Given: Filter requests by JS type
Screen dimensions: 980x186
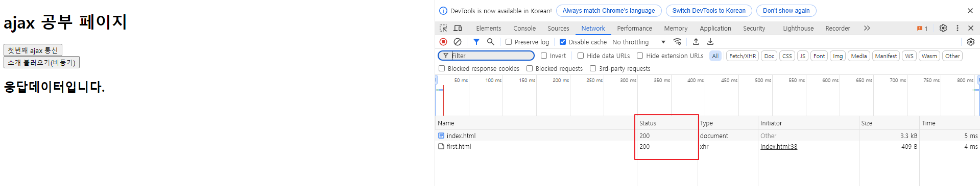Looking at the screenshot, I should pos(803,56).
